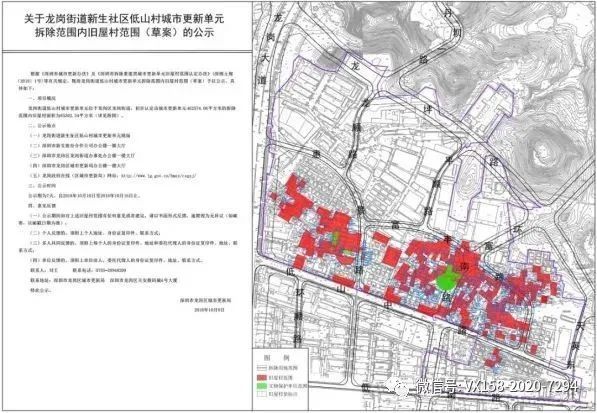Select the '四、意见反馈' section heading
The width and height of the screenshot is (597, 413).
tap(42, 206)
